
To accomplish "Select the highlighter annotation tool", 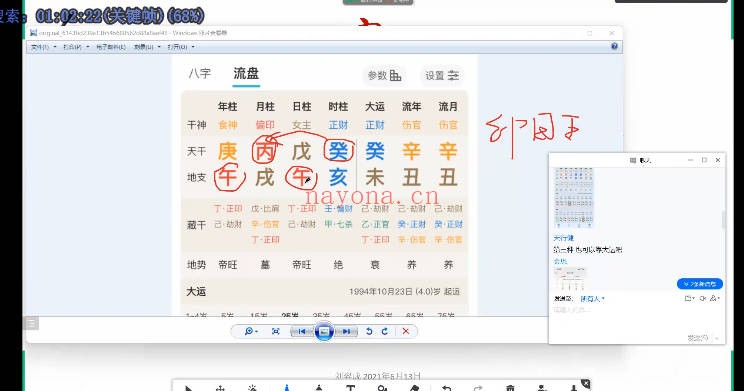I will (x=319, y=388).
